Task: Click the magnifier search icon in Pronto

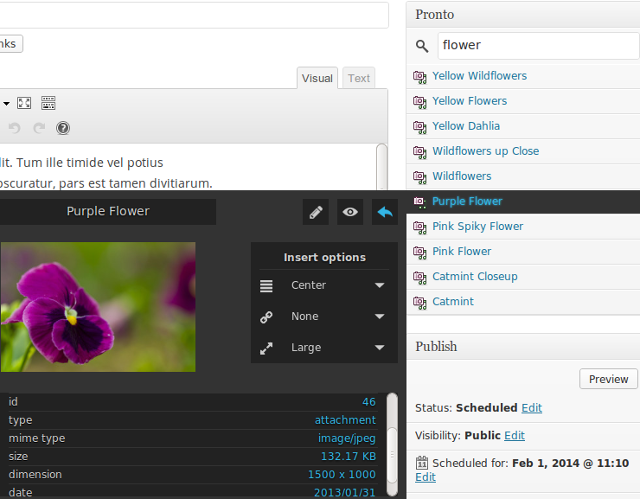Action: click(x=422, y=46)
